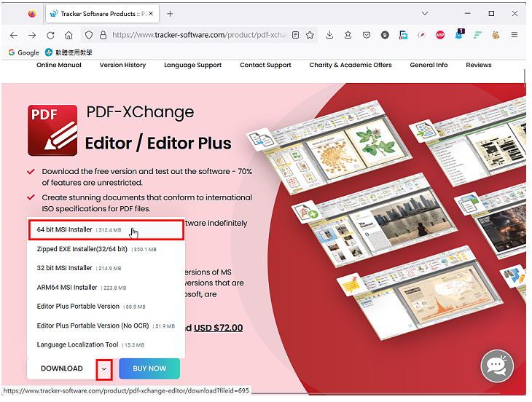Open General Info section
Viewport: 532px width, 402px height.
pyautogui.click(x=429, y=65)
